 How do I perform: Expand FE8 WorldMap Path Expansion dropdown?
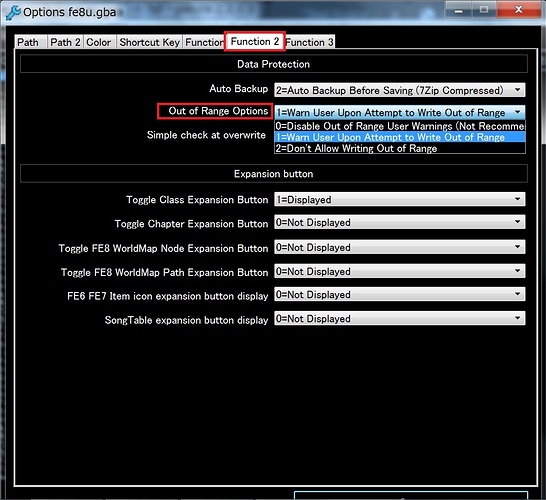click(400, 271)
